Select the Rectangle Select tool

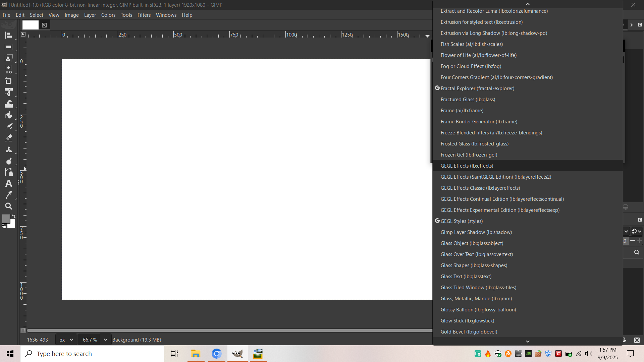click(x=9, y=47)
